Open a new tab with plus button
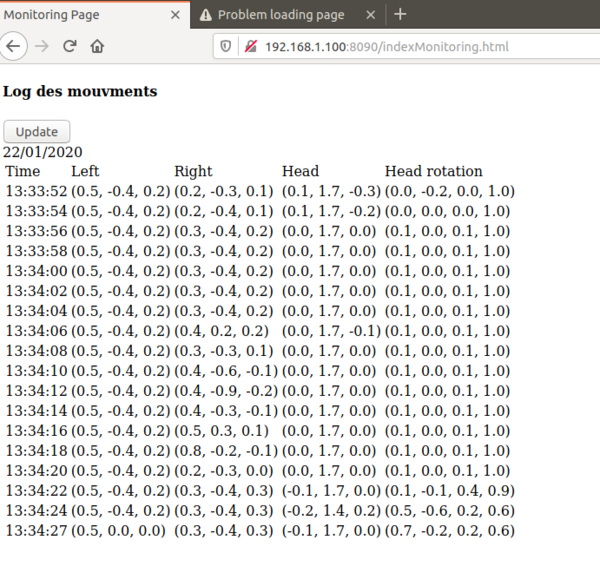This screenshot has width=600, height=586. (400, 14)
